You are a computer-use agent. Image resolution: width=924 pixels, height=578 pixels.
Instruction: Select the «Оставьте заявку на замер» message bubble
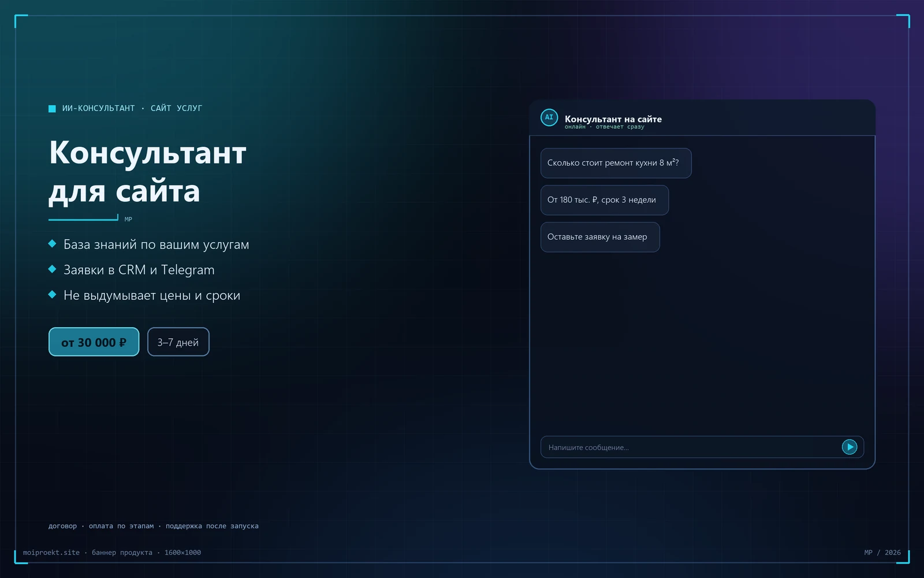coord(600,237)
